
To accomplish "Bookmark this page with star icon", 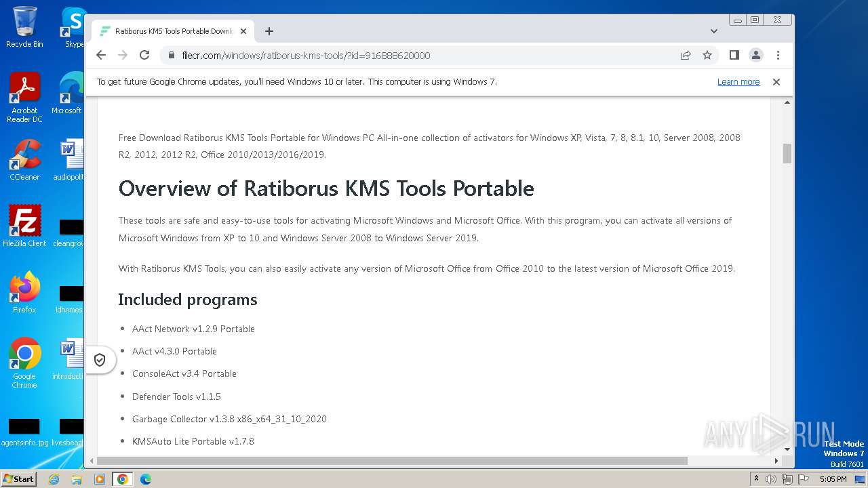I will (707, 56).
